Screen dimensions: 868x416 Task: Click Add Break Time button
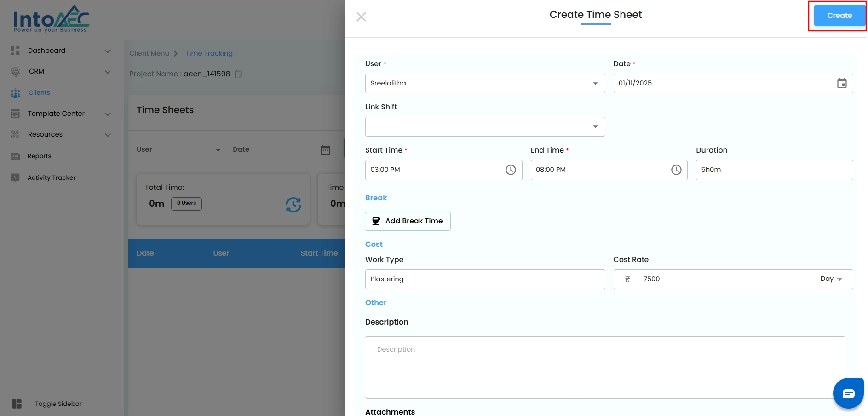click(408, 221)
